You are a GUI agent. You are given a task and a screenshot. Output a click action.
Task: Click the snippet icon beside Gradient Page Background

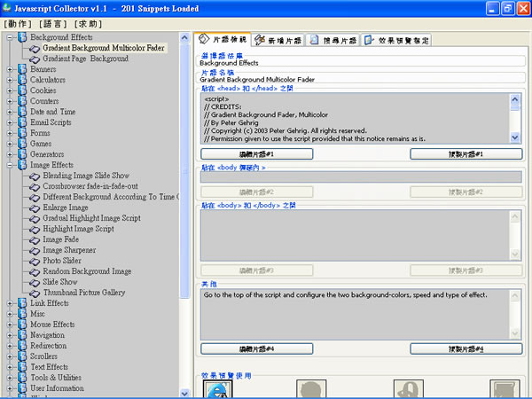click(x=35, y=59)
